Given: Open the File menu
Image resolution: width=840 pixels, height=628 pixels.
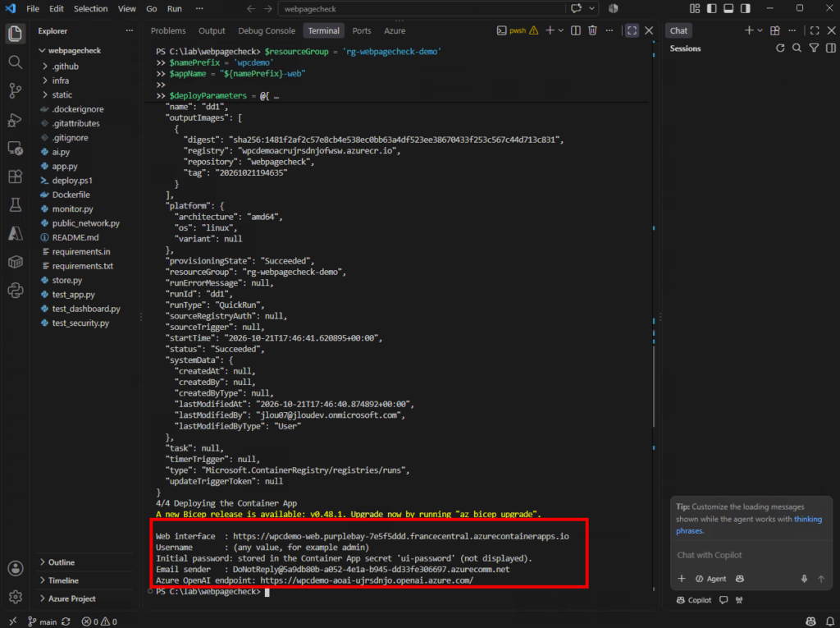Looking at the screenshot, I should 33,8.
